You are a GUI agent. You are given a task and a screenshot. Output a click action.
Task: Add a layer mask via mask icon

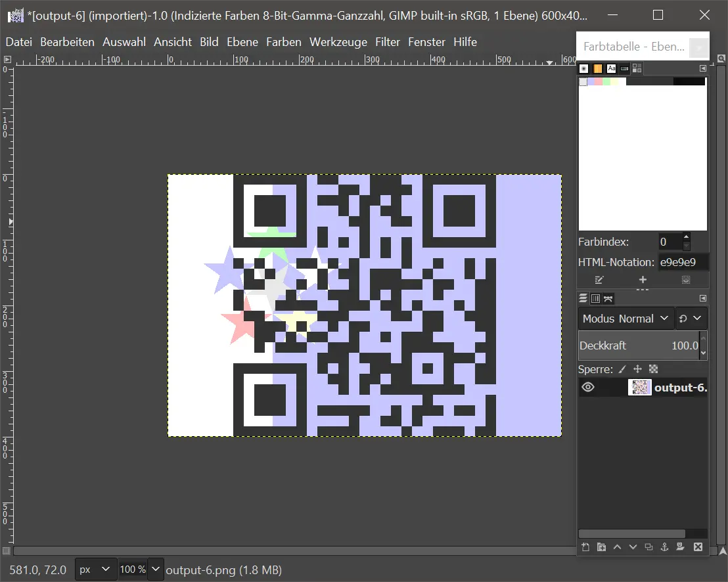681,547
